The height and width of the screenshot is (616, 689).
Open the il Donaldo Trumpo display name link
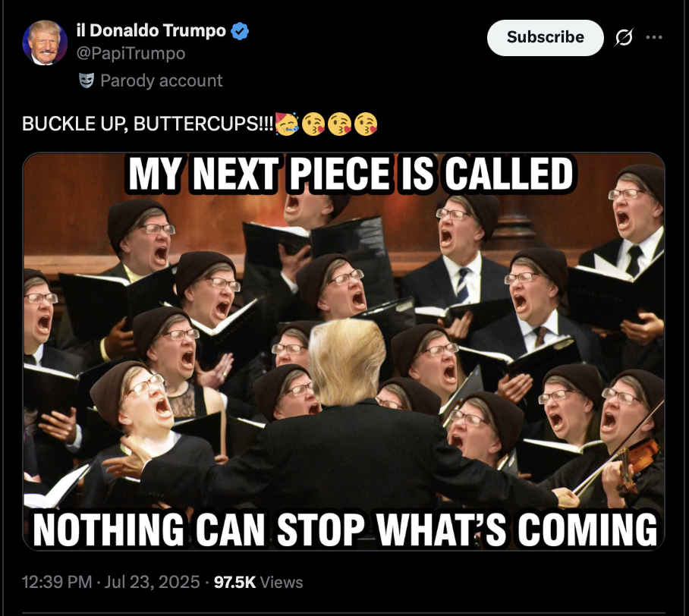151,31
